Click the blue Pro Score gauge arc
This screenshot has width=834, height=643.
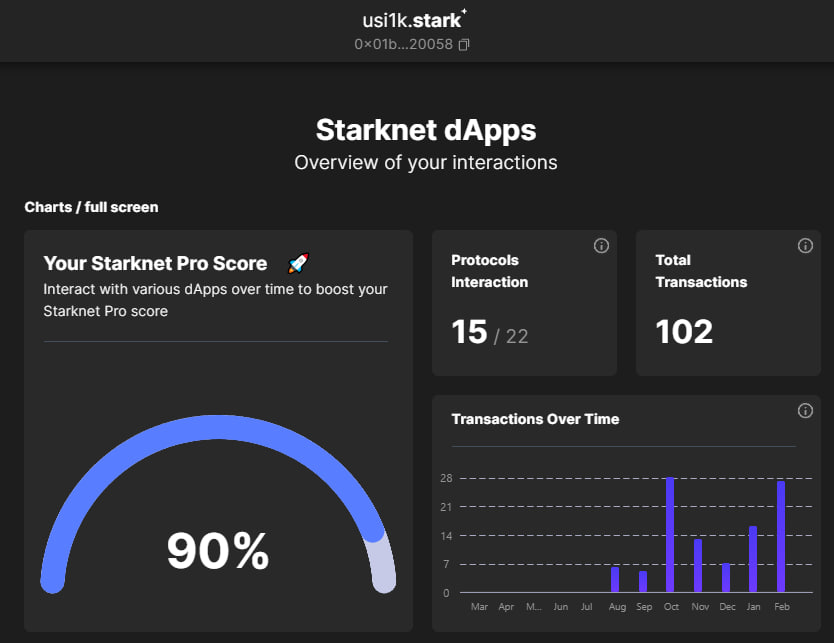[213, 427]
